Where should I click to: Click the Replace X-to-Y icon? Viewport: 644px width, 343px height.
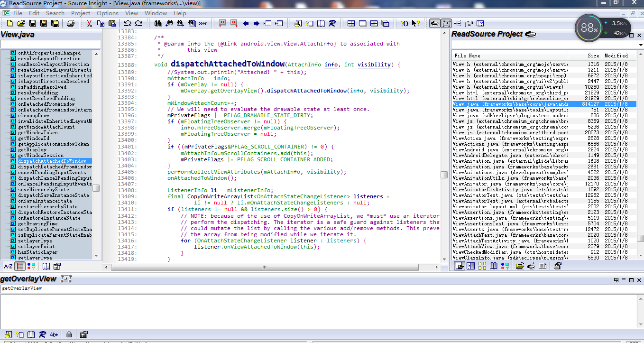pyautogui.click(x=202, y=23)
